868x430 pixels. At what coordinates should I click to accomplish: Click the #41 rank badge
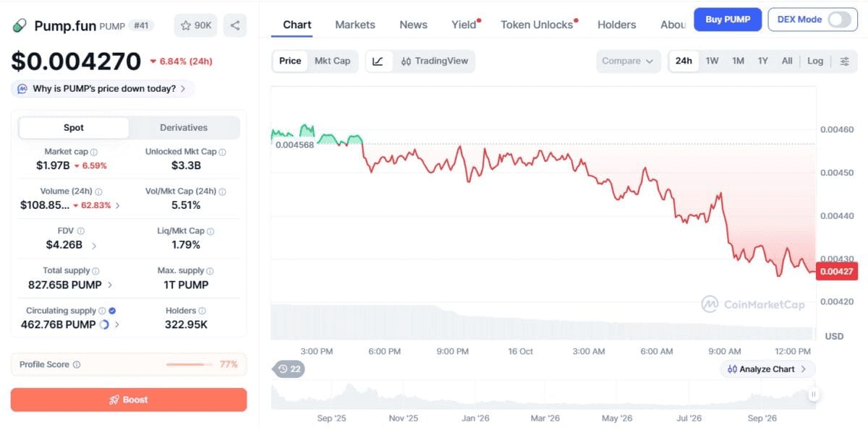[141, 25]
